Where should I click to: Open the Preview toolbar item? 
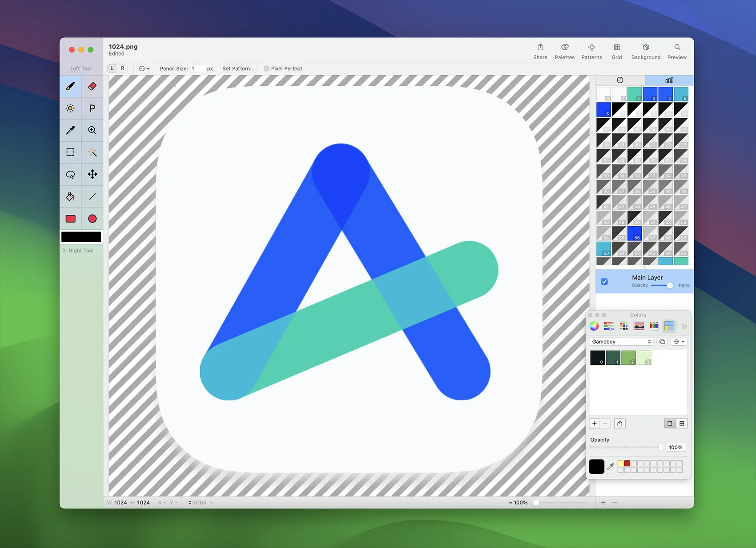coord(677,52)
